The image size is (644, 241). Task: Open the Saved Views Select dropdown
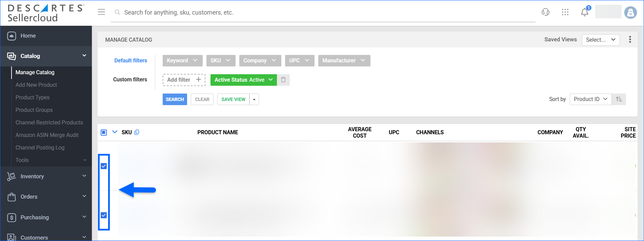pos(601,40)
